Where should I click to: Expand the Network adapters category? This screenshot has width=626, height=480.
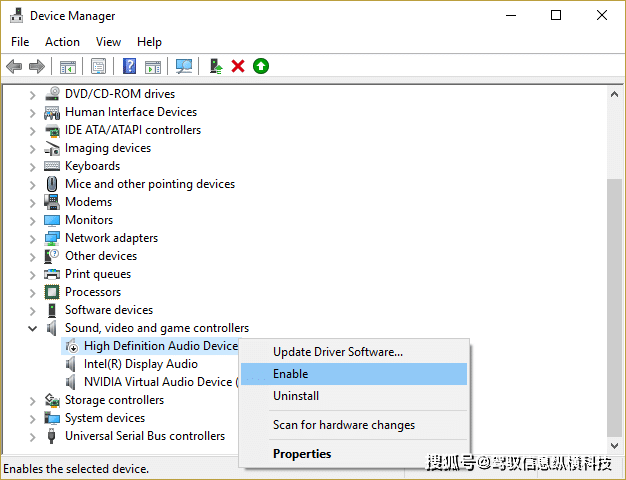click(x=33, y=238)
